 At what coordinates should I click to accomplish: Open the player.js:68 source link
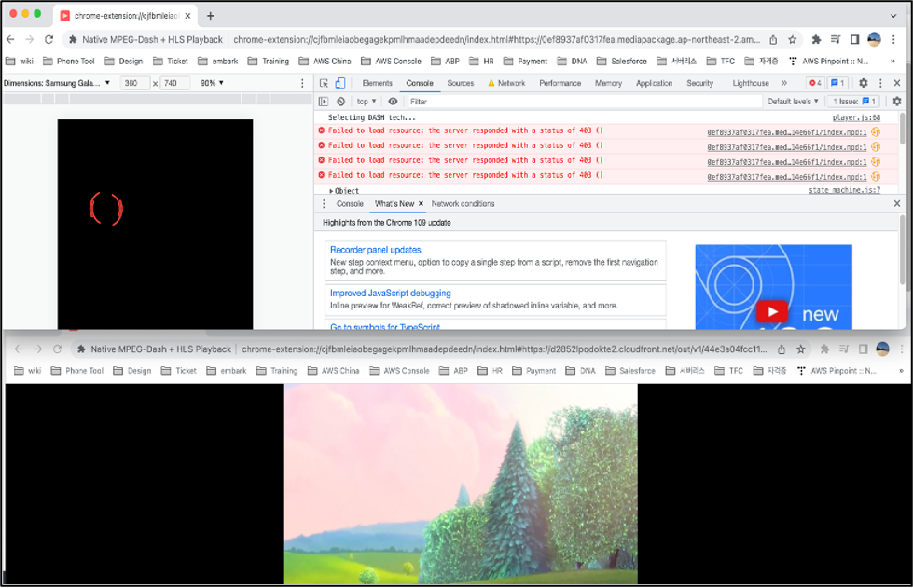856,117
